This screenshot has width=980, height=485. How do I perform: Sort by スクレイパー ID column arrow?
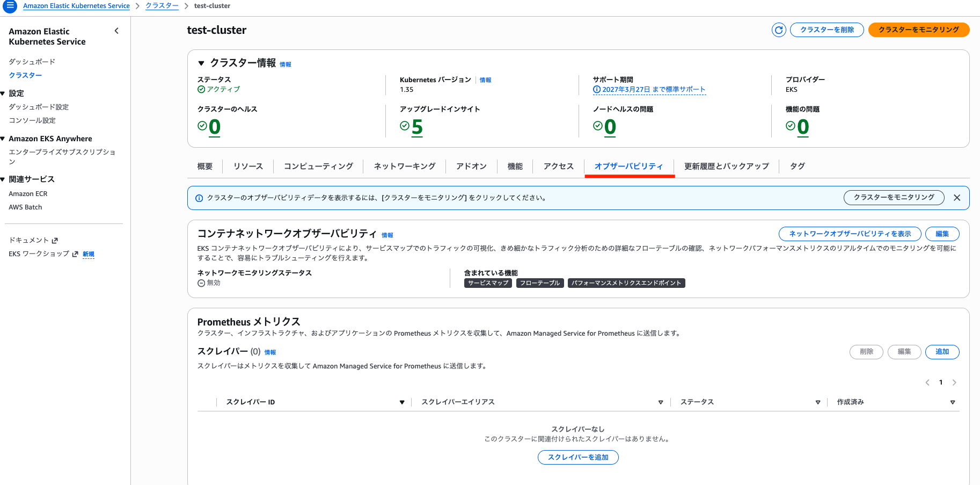(401, 402)
